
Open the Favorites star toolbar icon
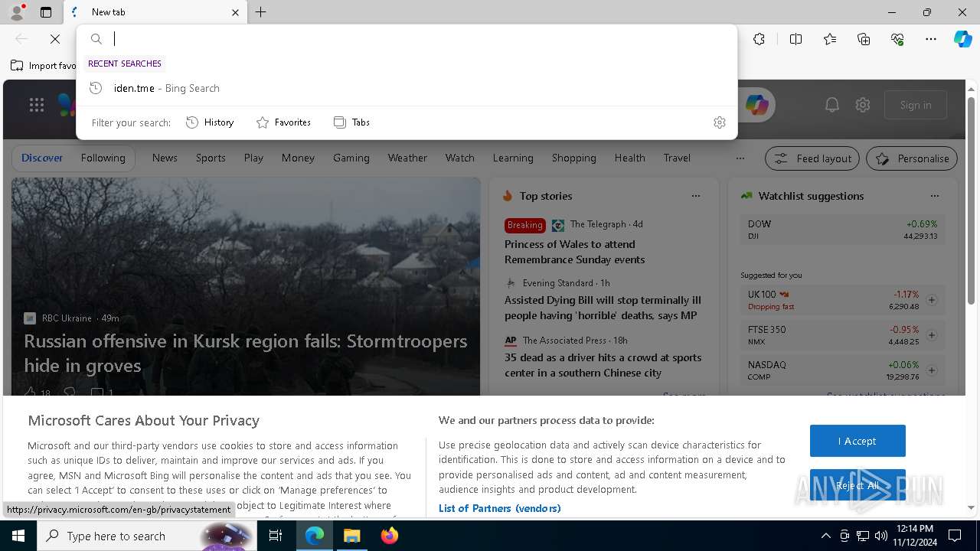(830, 39)
